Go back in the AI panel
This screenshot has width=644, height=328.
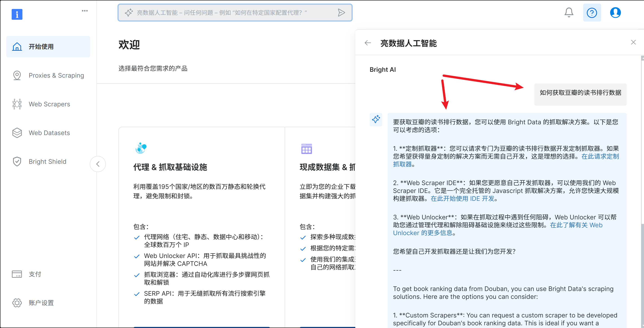[x=368, y=43]
